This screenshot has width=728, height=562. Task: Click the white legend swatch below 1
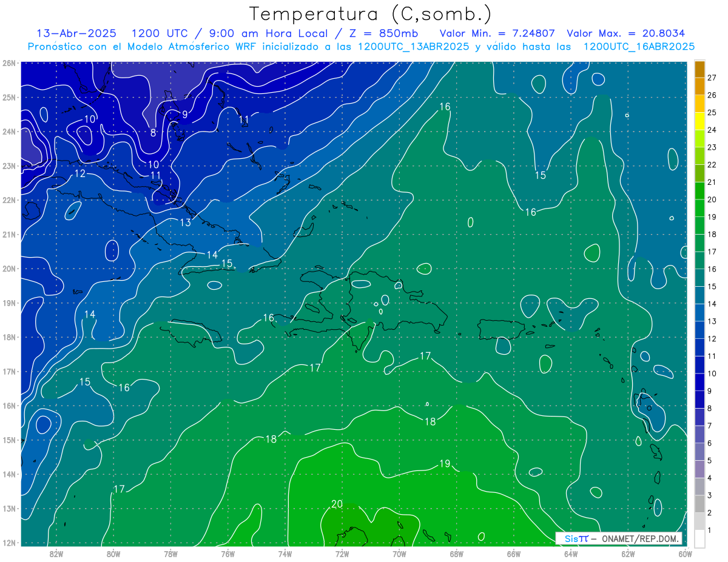[x=699, y=538]
